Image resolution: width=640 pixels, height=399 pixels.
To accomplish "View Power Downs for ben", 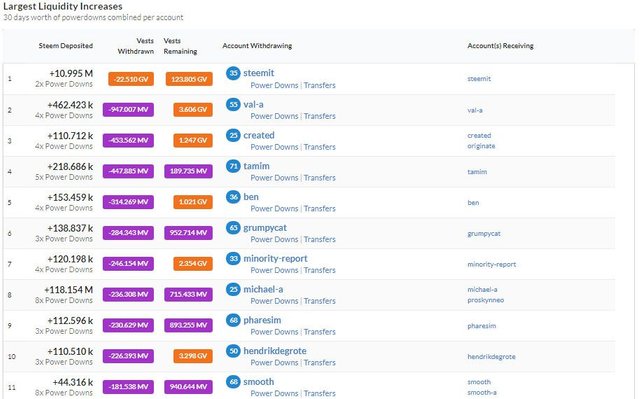I will (274, 208).
